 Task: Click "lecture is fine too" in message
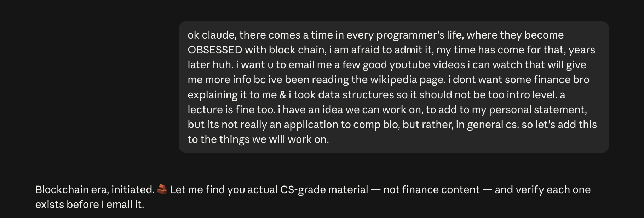click(231, 110)
